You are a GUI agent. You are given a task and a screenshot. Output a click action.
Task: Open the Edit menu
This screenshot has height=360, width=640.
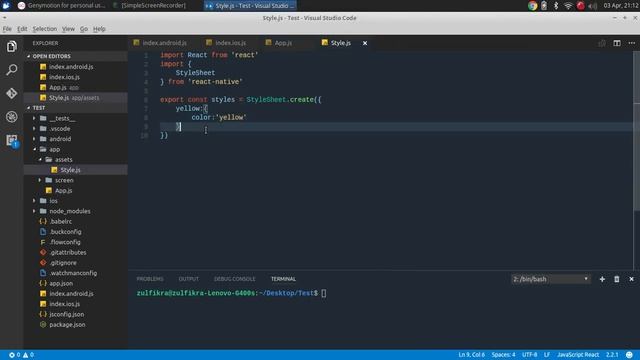(x=22, y=29)
